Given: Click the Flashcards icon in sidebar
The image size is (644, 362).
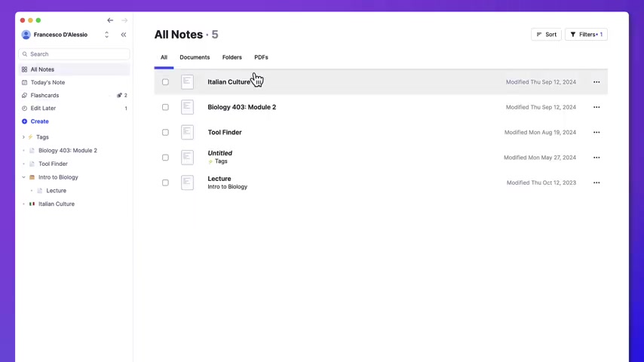Looking at the screenshot, I should coord(25,96).
